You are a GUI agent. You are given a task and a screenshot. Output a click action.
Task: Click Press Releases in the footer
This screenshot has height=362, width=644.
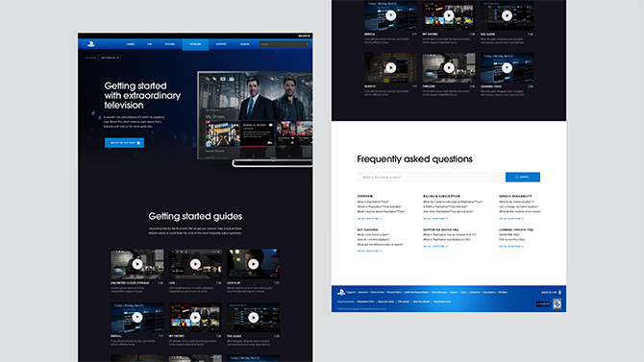[439, 292]
